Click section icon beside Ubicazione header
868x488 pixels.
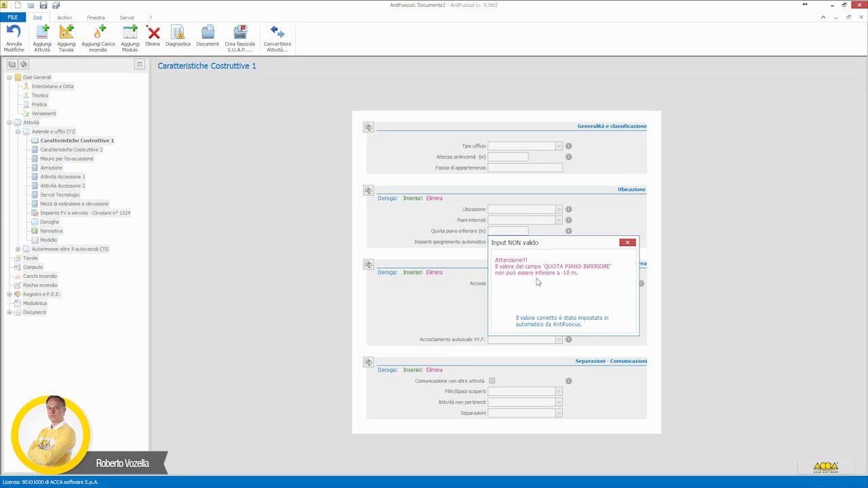(x=368, y=190)
